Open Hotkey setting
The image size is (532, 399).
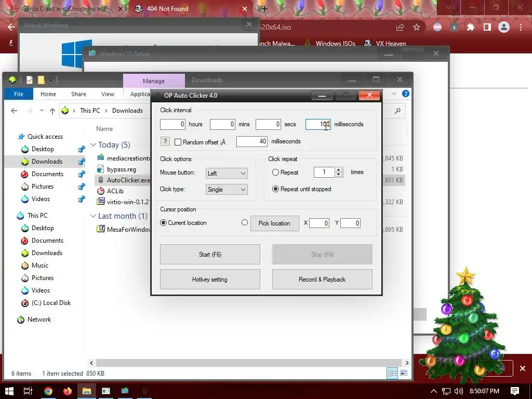[210, 280]
